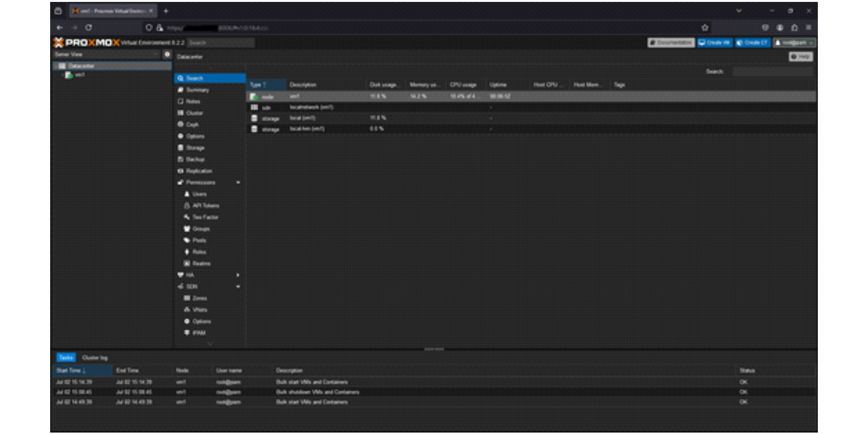The image size is (868, 434).
Task: Switch to the Cluster log tab
Action: click(95, 358)
